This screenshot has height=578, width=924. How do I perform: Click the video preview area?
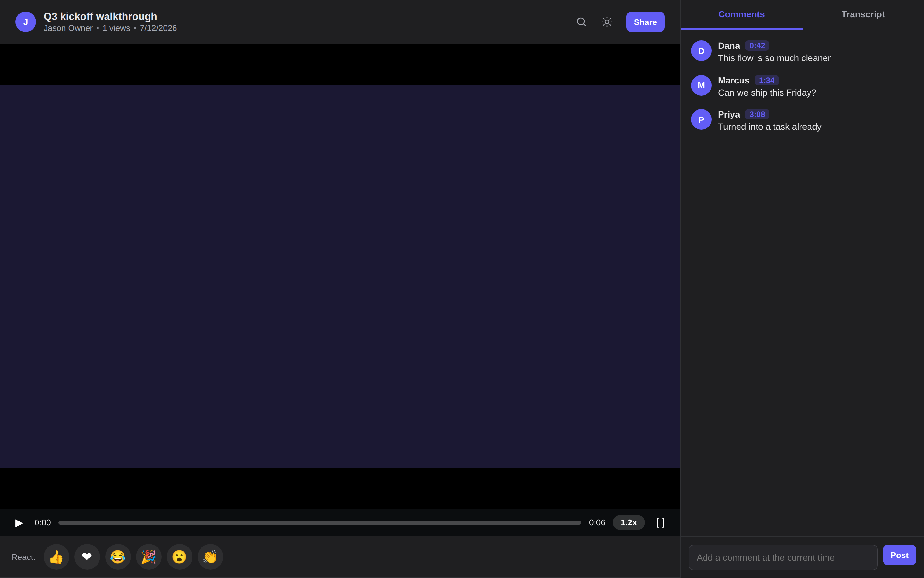pyautogui.click(x=340, y=276)
